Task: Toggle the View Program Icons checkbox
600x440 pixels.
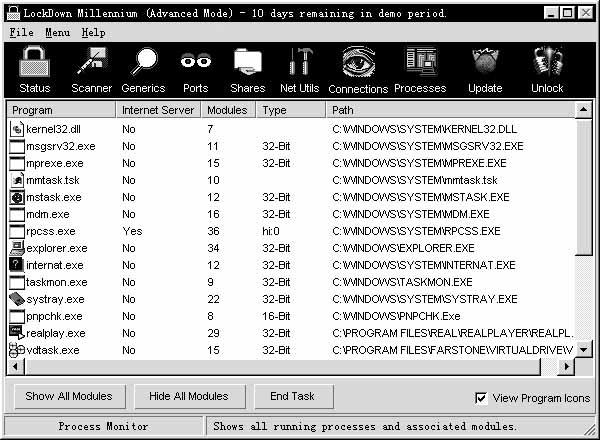Action: (x=481, y=398)
